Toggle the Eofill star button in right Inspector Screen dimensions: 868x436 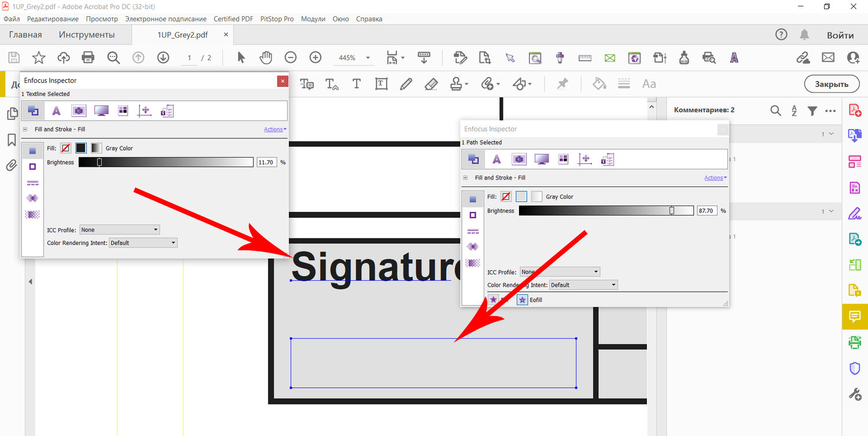pyautogui.click(x=523, y=300)
